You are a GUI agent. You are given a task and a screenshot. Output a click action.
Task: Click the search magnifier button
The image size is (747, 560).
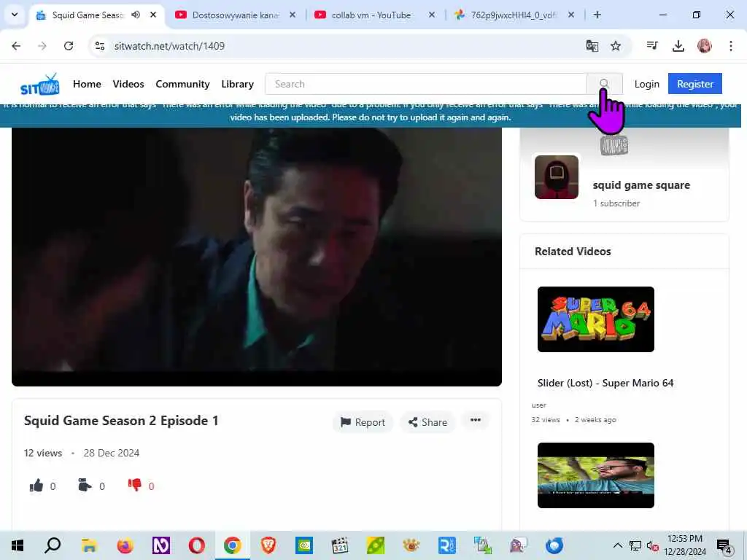pos(604,84)
